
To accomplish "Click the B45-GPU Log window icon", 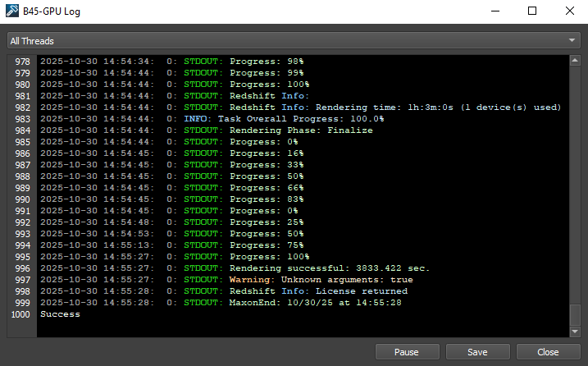I will click(x=11, y=11).
